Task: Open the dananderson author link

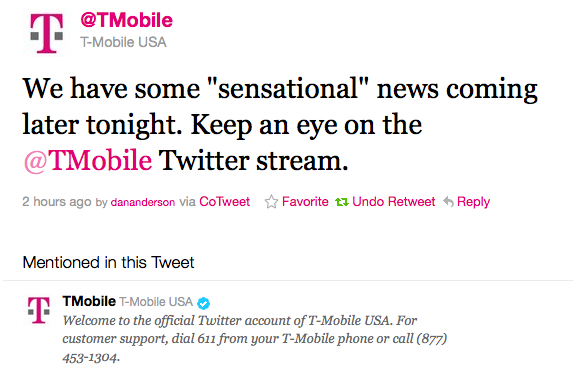Action: (x=143, y=202)
